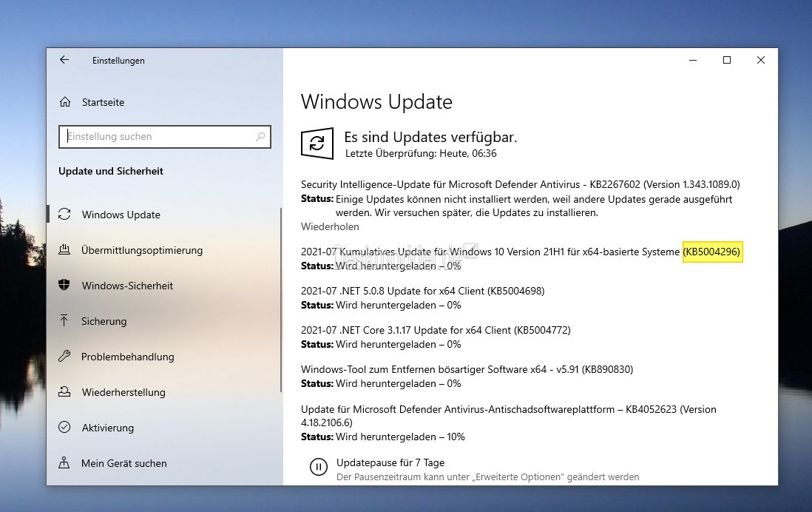Click the Aktivierung checkmark icon
This screenshot has width=812, height=512.
pos(64,427)
